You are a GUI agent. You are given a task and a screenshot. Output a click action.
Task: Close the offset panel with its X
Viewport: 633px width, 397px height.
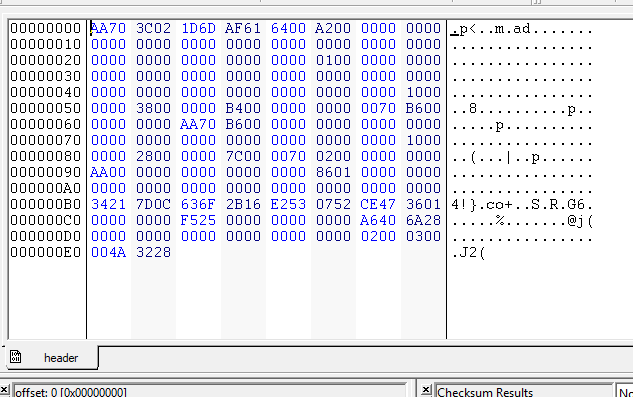4,390
